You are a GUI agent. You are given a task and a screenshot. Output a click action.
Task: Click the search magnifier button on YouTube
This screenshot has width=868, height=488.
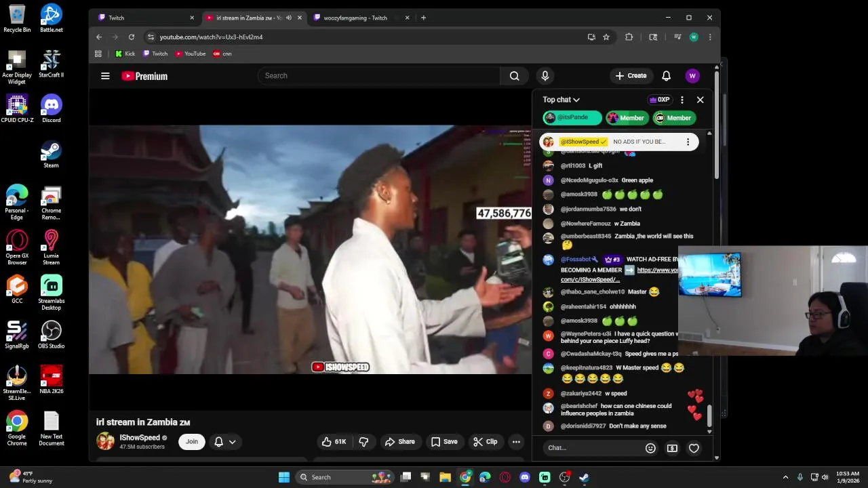coord(515,76)
